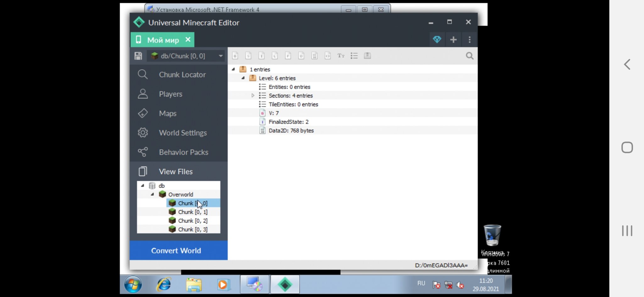
Task: Open the three-dot overflow menu
Action: pos(469,40)
